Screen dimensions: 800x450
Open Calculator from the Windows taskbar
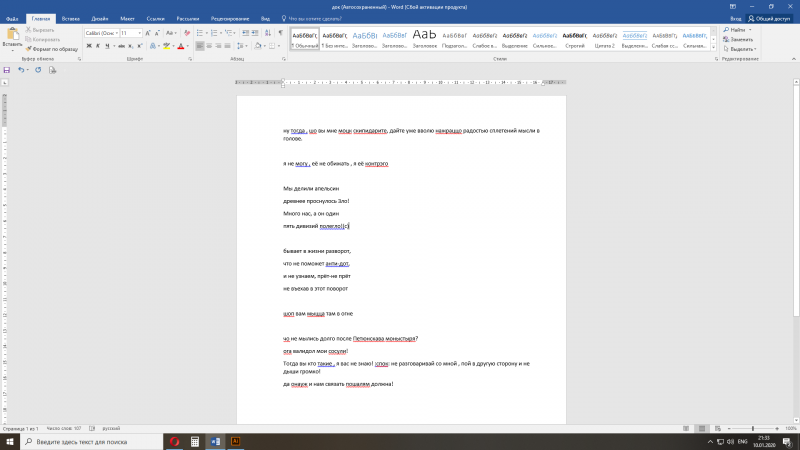pyautogui.click(x=196, y=441)
